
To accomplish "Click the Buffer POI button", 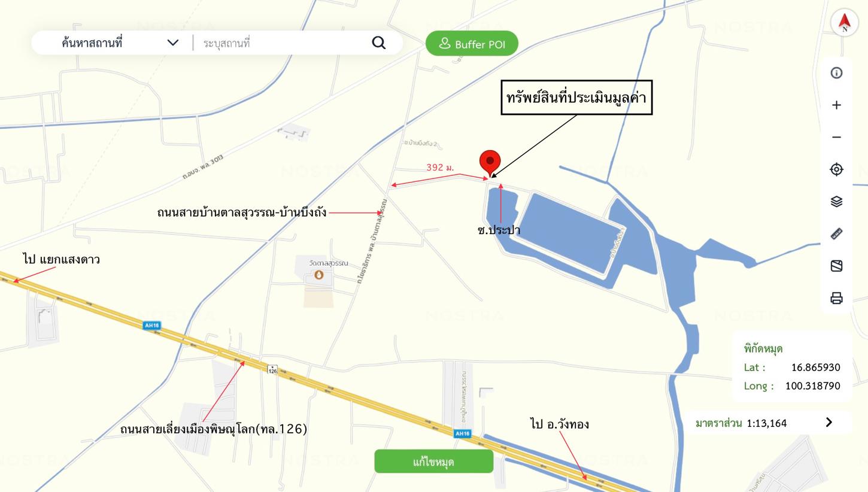I will point(472,43).
